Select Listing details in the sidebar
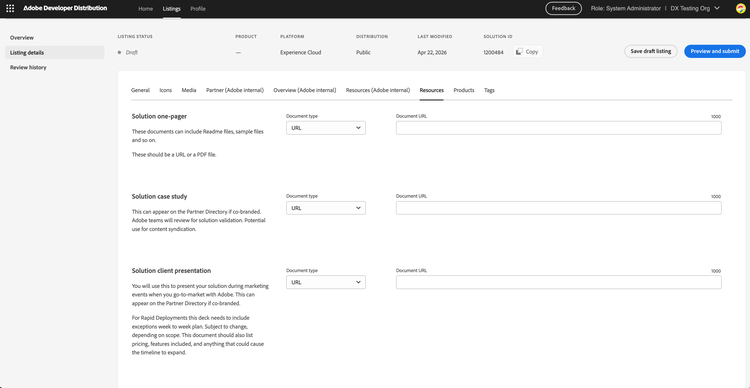This screenshot has height=388, width=750. [x=55, y=53]
